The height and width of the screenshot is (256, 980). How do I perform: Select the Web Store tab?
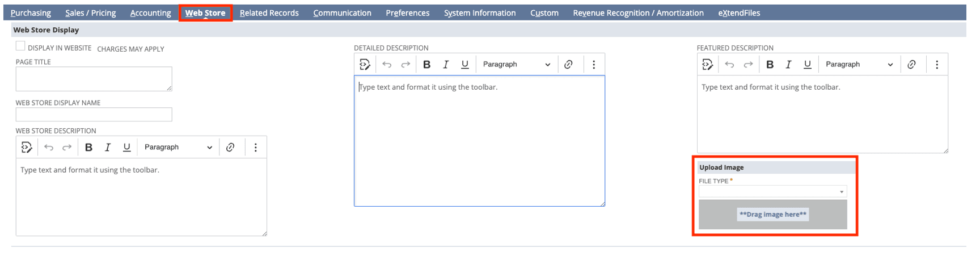(205, 13)
